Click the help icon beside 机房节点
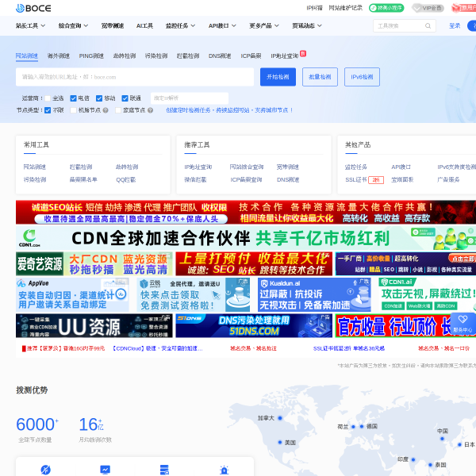 [106, 110]
